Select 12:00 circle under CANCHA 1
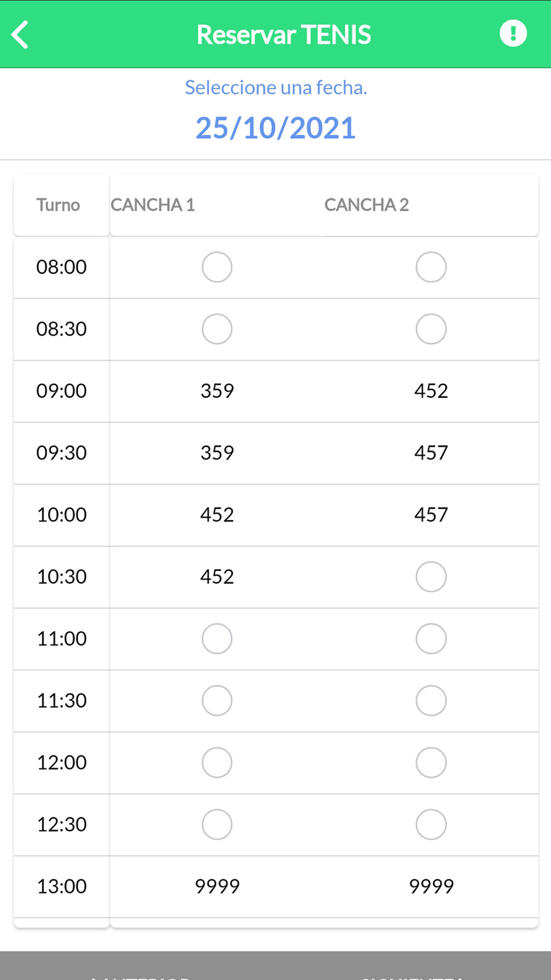551x980 pixels. (217, 763)
